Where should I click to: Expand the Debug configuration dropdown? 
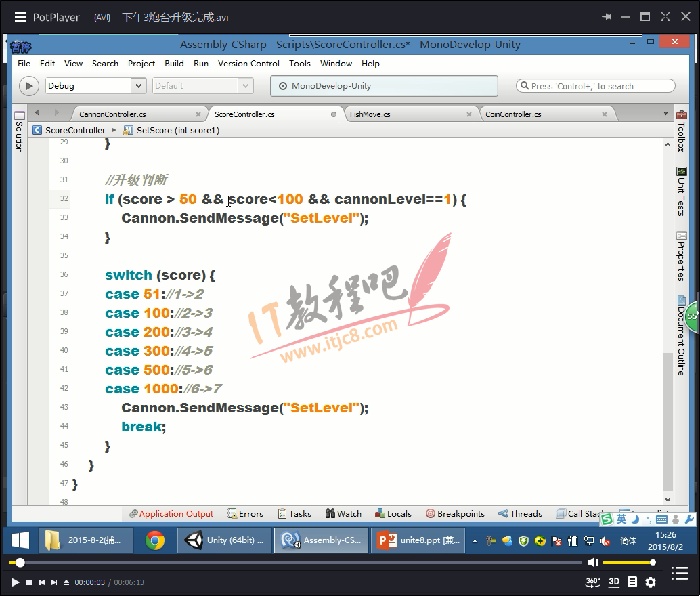(x=139, y=86)
